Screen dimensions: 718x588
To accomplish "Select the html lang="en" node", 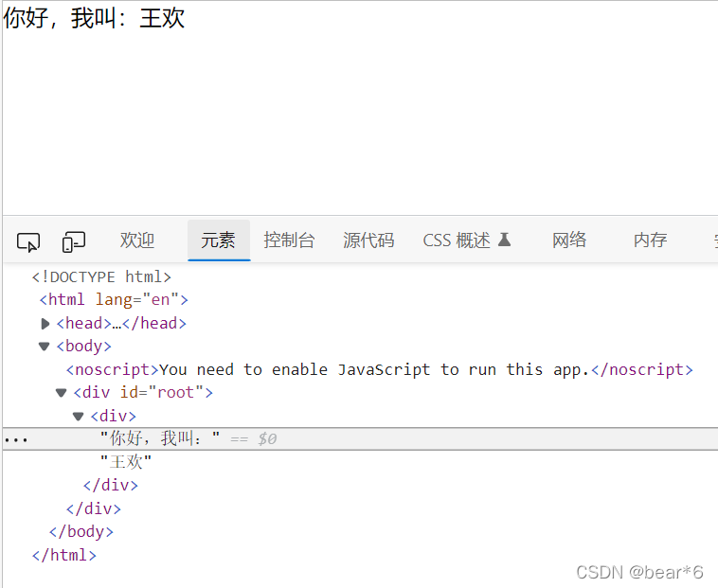I will (x=114, y=300).
